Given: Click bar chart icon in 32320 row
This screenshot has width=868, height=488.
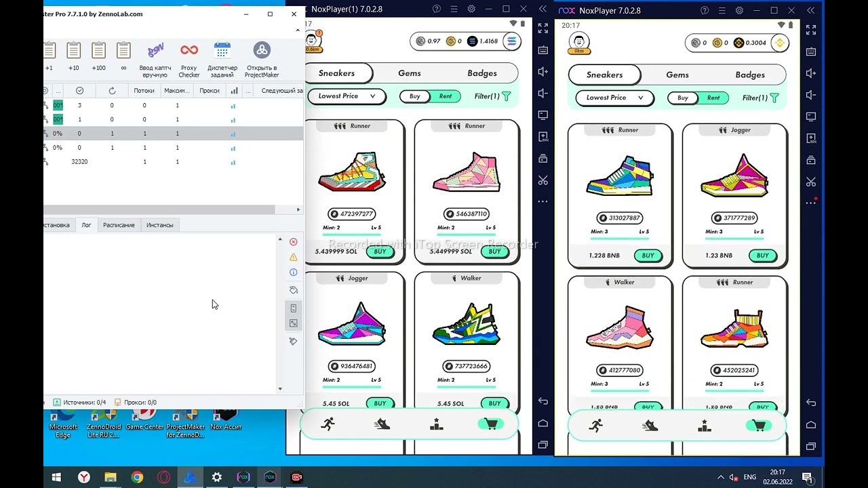Looking at the screenshot, I should (233, 162).
